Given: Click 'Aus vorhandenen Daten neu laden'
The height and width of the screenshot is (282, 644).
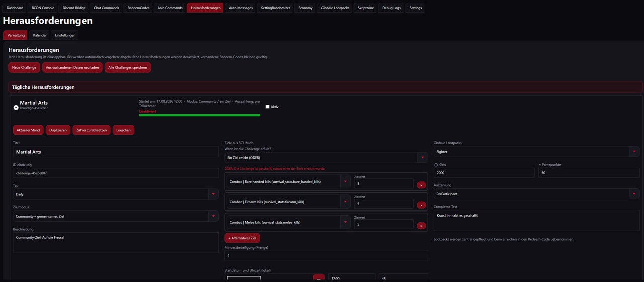Looking at the screenshot, I should click(x=72, y=67).
